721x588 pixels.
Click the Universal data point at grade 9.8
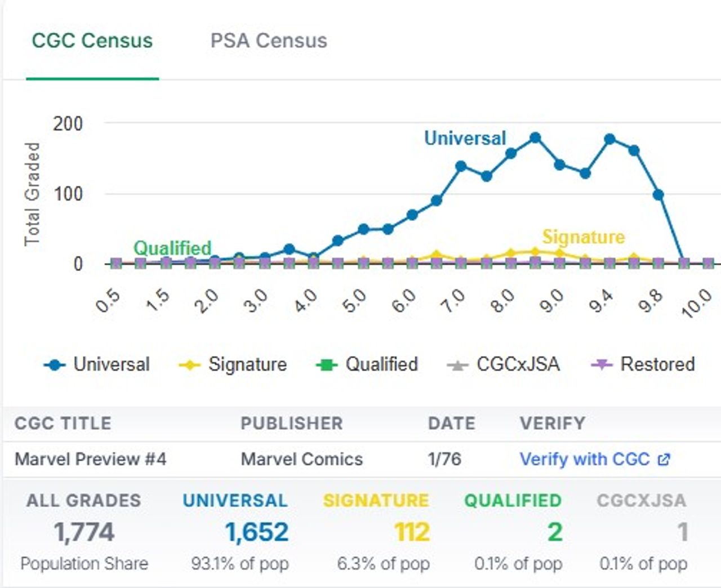click(658, 195)
